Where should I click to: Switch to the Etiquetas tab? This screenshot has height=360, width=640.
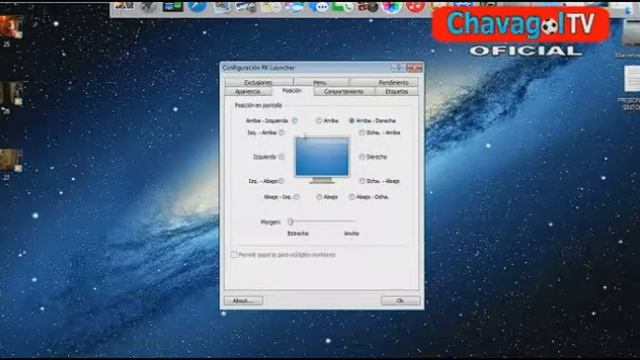[x=396, y=91]
